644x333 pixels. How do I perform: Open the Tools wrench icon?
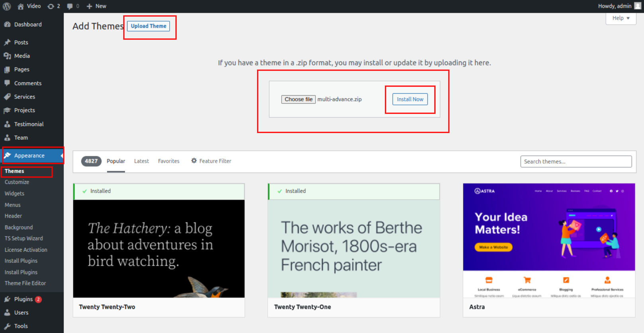(7, 326)
